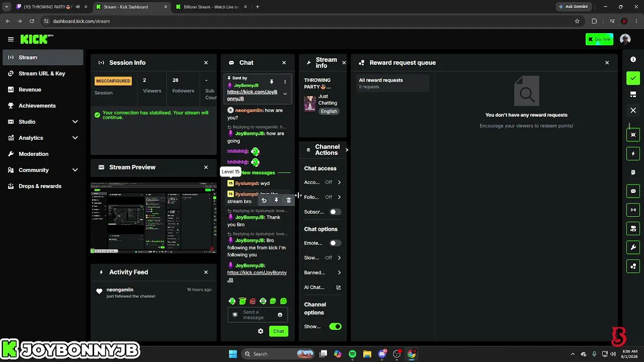Expand the Analytics sidebar section
The height and width of the screenshot is (362, 644).
point(75,138)
